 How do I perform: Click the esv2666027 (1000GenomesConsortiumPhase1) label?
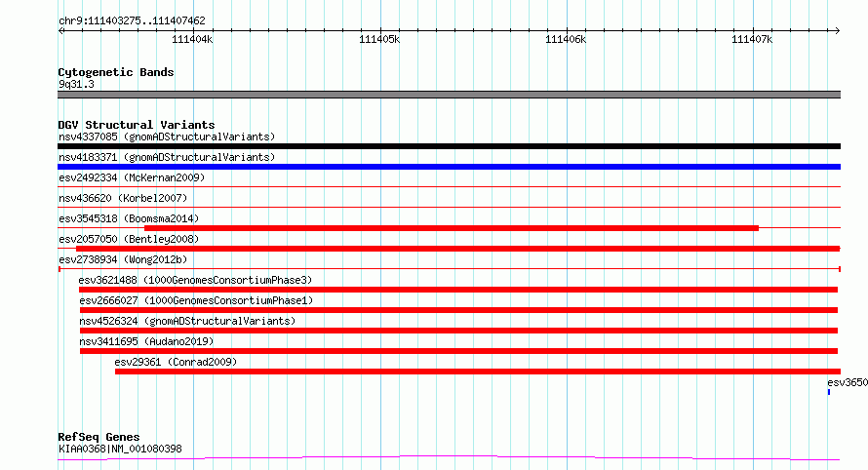coord(196,300)
